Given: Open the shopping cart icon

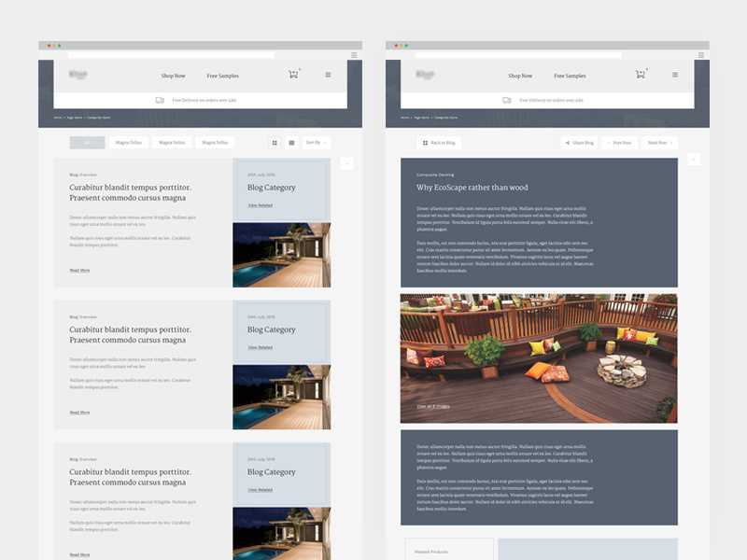Looking at the screenshot, I should [292, 75].
